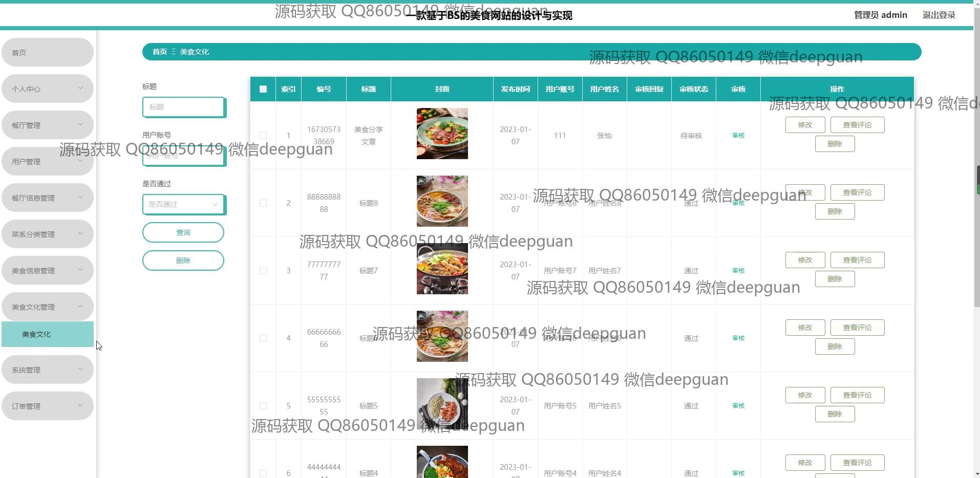Click the 管理员 admin label
Image resolution: width=980 pixels, height=478 pixels.
[x=880, y=15]
